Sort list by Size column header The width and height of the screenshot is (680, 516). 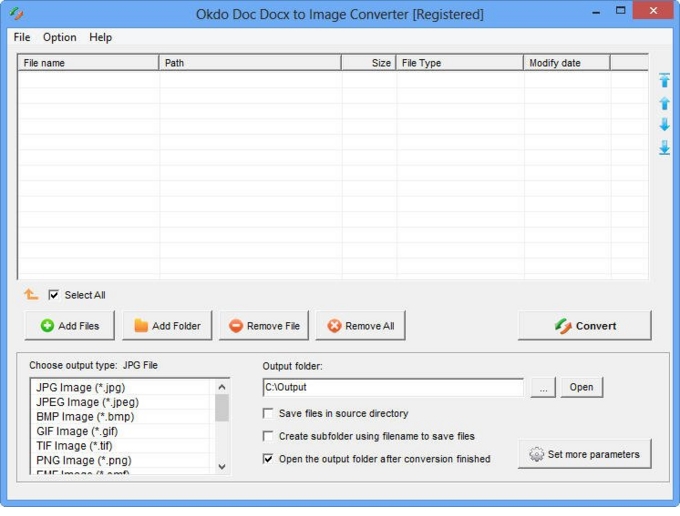[369, 63]
